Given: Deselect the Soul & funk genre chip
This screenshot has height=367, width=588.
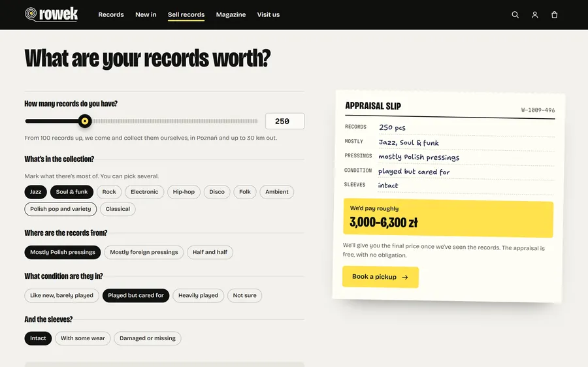Looking at the screenshot, I should pyautogui.click(x=72, y=192).
